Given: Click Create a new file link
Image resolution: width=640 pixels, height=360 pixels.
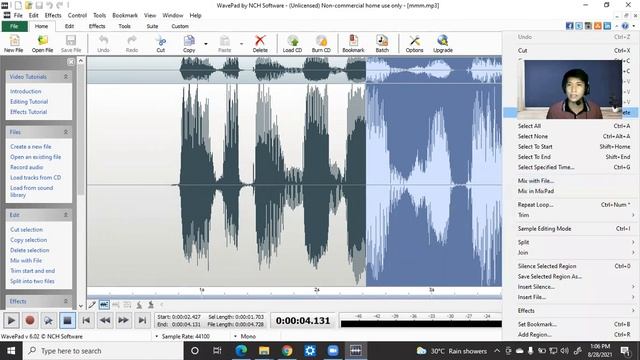Looking at the screenshot, I should 31,147.
